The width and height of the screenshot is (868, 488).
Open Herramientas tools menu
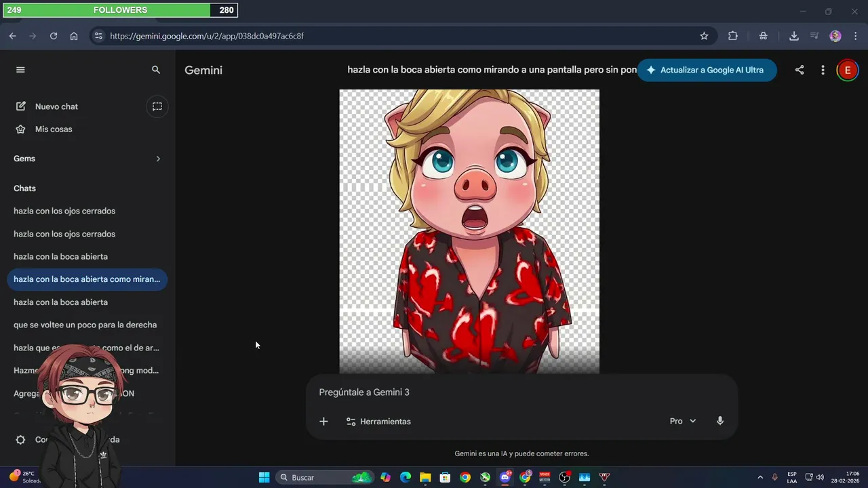tap(378, 422)
